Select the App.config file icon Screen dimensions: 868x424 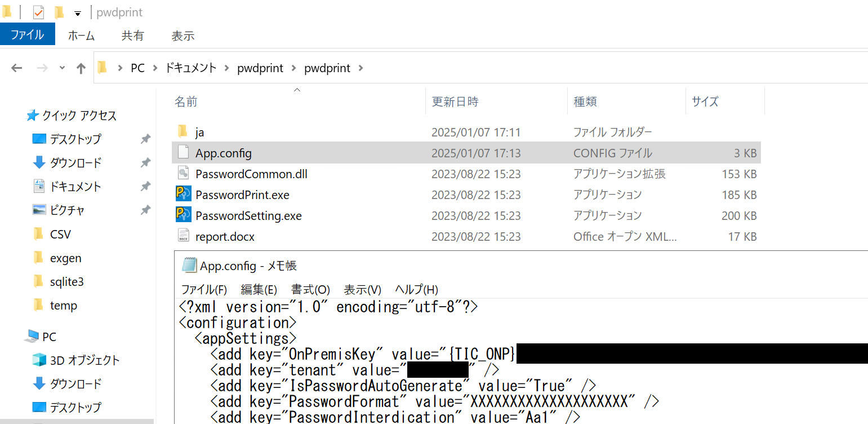(182, 152)
